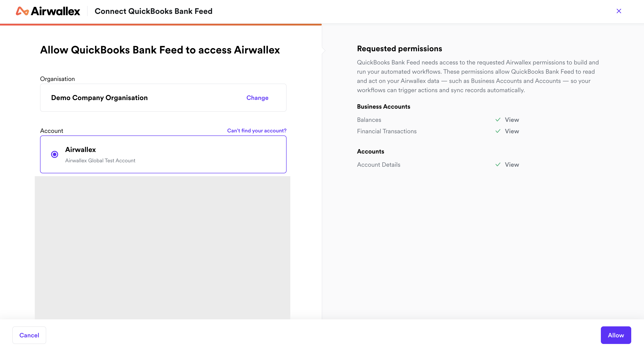Click the Balances View checkmark icon
The height and width of the screenshot is (351, 644).
[x=498, y=120]
